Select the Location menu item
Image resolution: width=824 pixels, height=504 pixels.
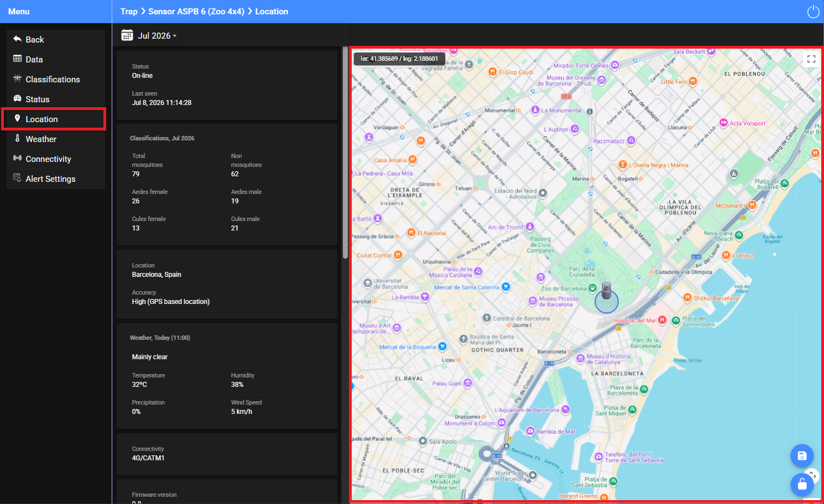(54, 119)
